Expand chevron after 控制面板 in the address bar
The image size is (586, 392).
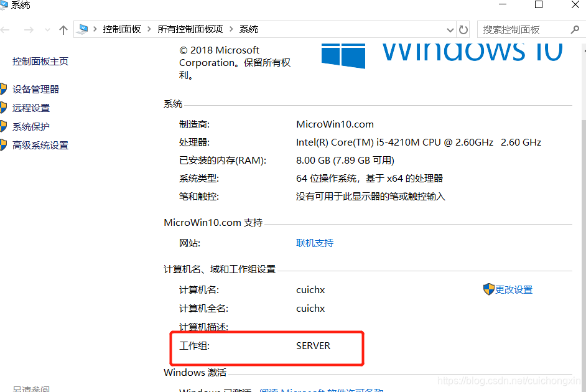[149, 29]
